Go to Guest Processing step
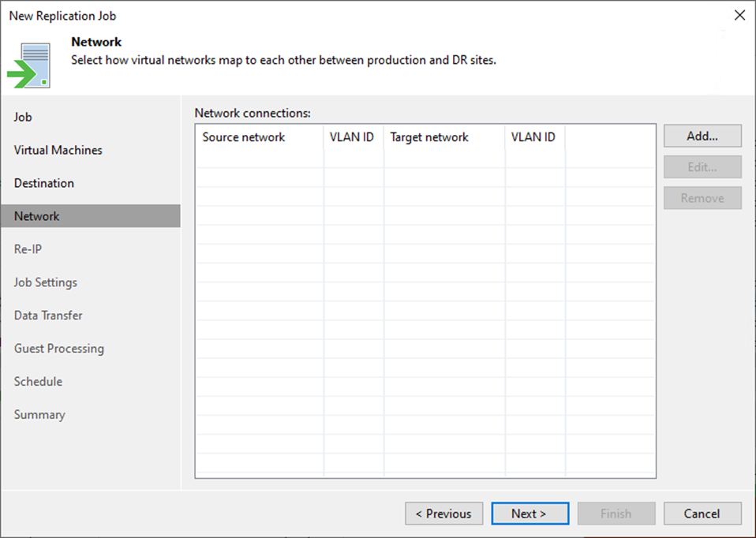Screen dimensions: 756x538 pos(59,349)
